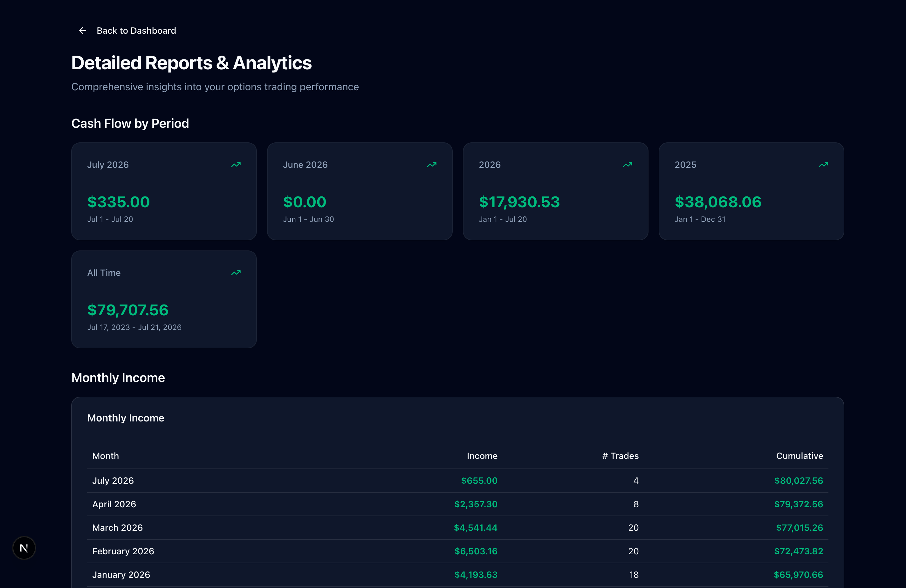The height and width of the screenshot is (588, 906).
Task: Click the trending-up icon on June 2026 card
Action: pyautogui.click(x=432, y=165)
